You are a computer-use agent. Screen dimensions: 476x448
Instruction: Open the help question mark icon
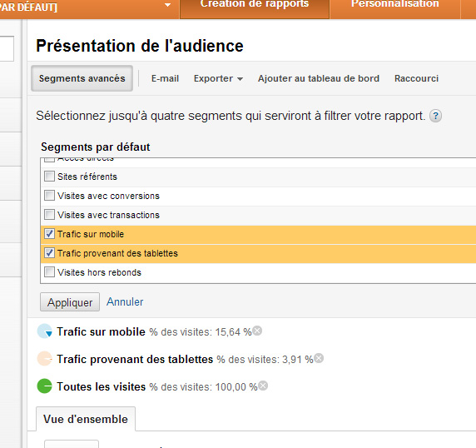point(435,116)
